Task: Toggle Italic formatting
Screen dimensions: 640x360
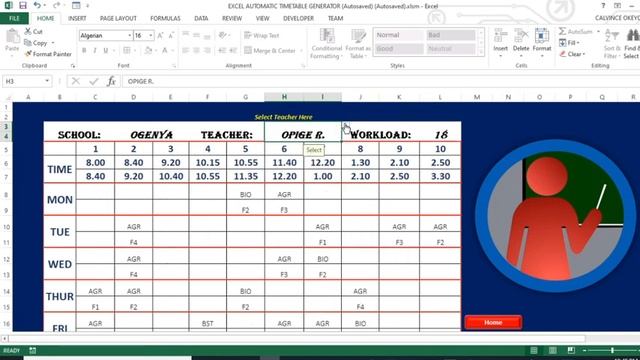Action: point(95,50)
